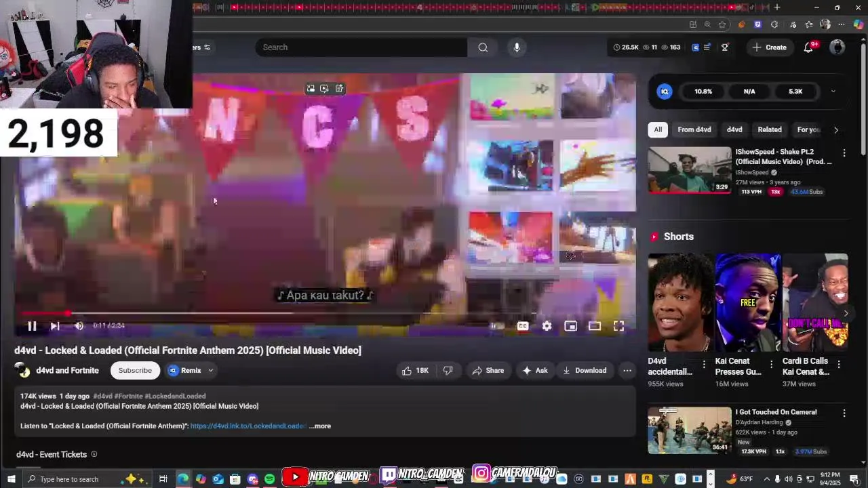Open options for Kai Cenat Presses short
This screenshot has height=488, width=868.
771,365
